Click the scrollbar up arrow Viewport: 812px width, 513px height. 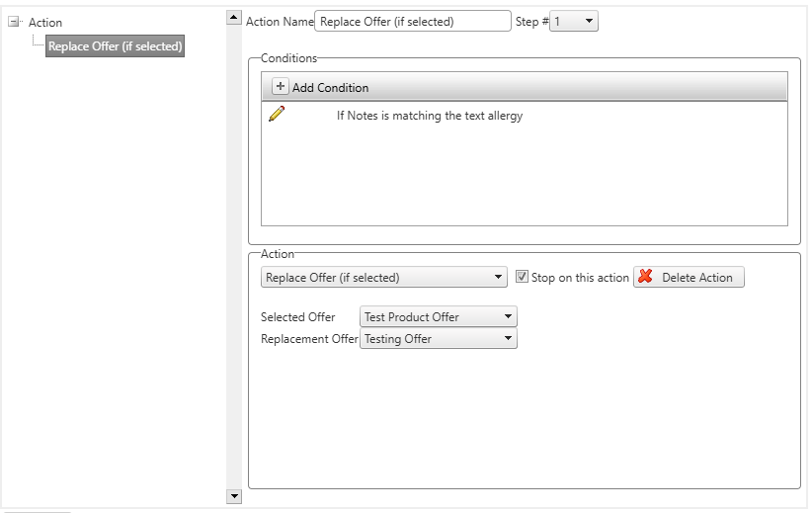coord(234,18)
